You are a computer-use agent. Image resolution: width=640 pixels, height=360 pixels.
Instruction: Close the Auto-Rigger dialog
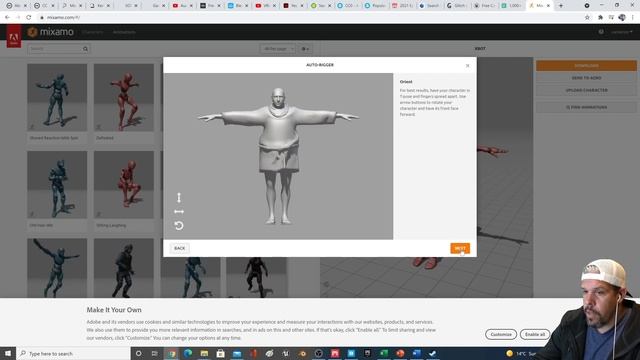tap(467, 66)
